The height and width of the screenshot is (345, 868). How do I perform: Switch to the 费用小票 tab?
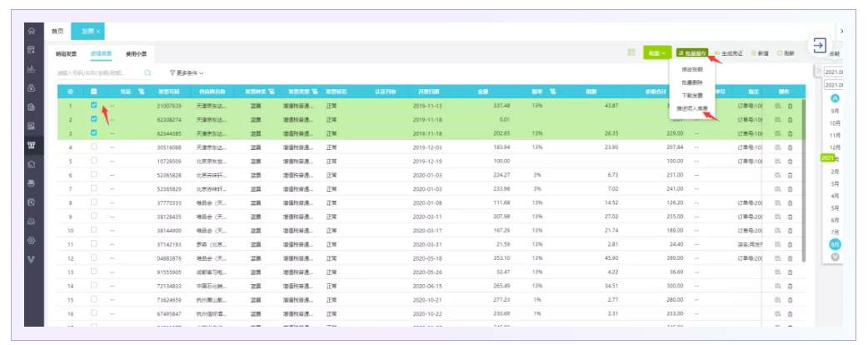[136, 53]
